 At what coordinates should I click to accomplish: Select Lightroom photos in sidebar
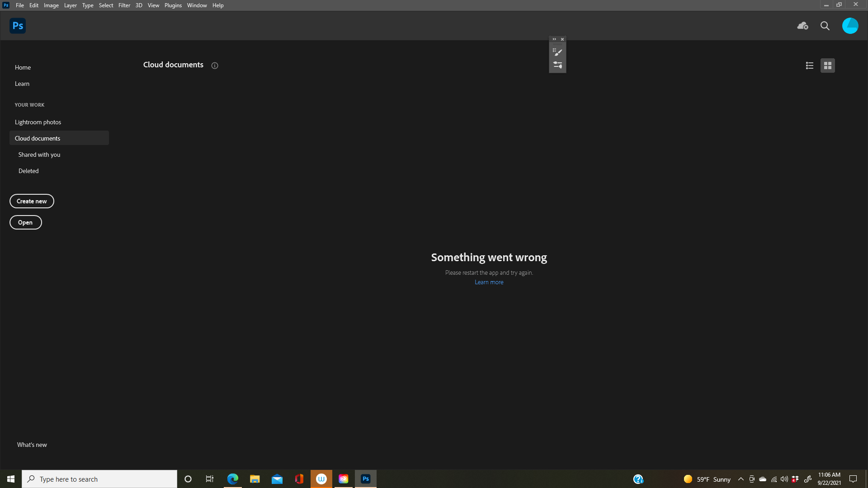[x=38, y=122]
